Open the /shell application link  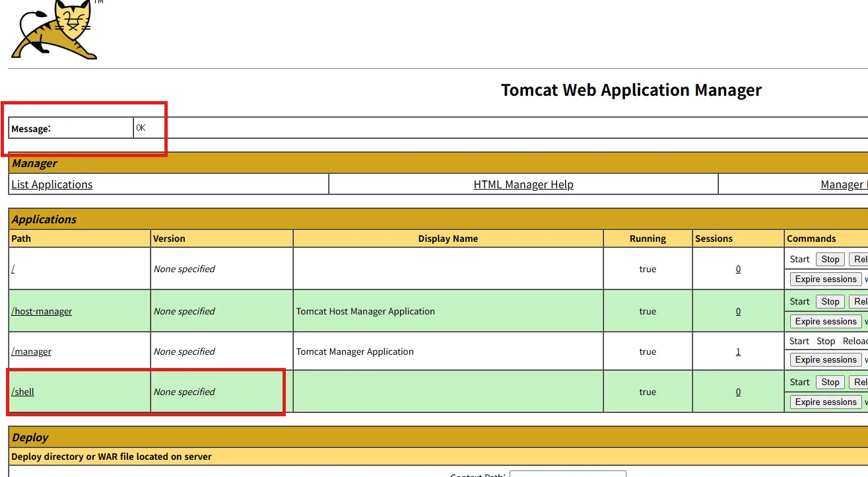22,392
